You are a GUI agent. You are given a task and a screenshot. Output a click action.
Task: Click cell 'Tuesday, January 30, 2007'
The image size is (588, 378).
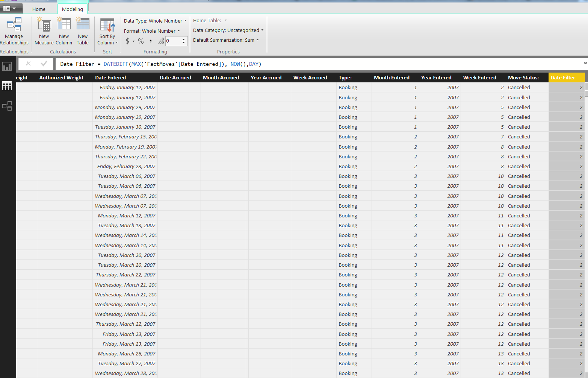tap(125, 127)
